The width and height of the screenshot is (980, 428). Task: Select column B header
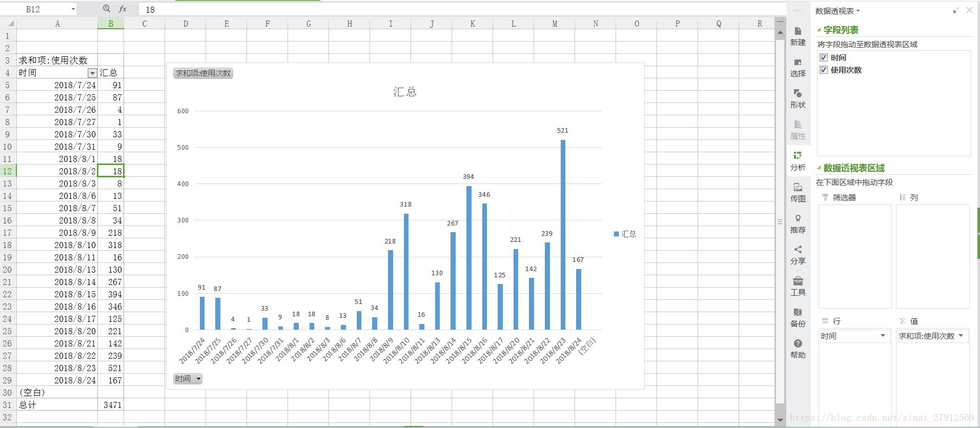[111, 24]
